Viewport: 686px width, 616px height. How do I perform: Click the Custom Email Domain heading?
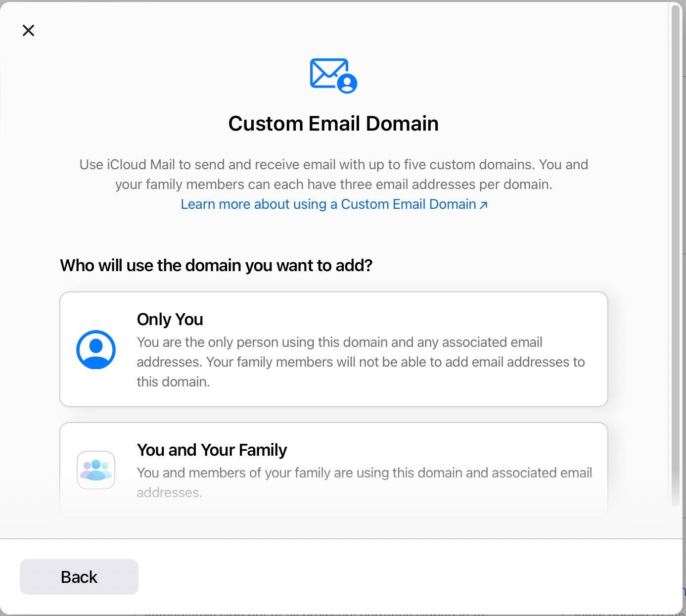pos(333,124)
